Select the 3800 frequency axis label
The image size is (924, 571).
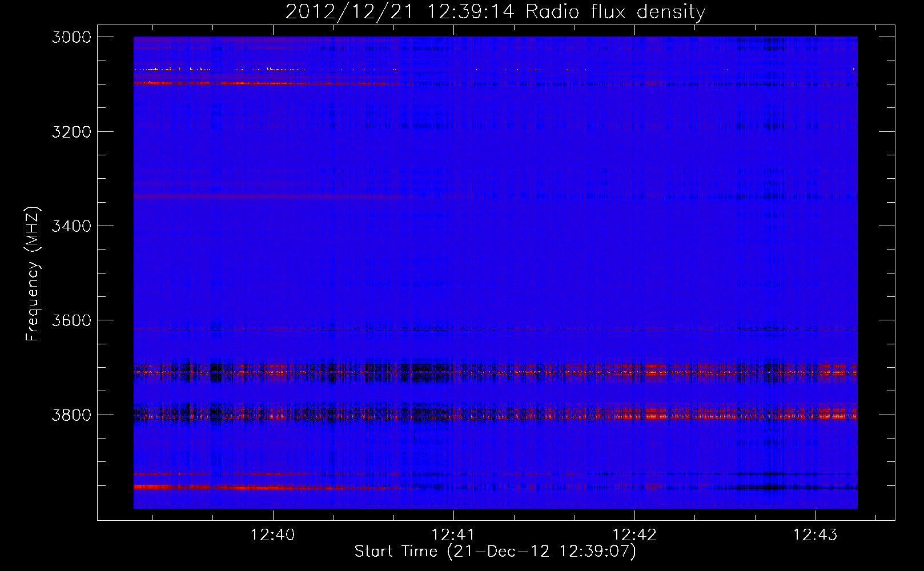(x=71, y=415)
